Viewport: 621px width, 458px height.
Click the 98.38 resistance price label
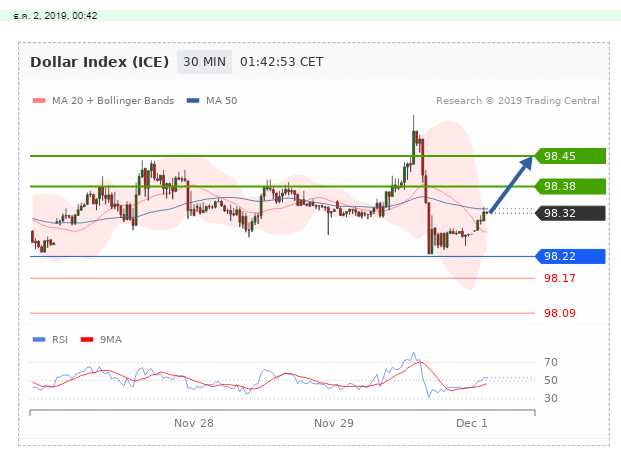tap(570, 186)
